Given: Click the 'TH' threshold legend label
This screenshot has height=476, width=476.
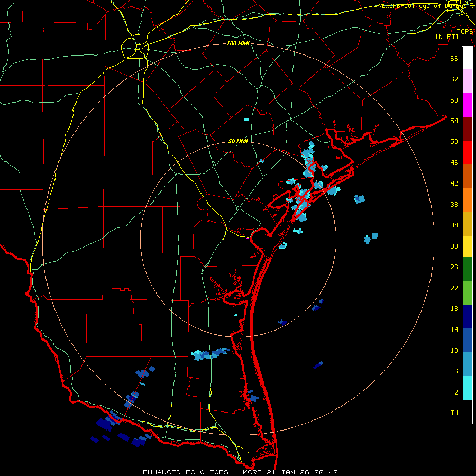Looking at the screenshot, I should pyautogui.click(x=454, y=413).
